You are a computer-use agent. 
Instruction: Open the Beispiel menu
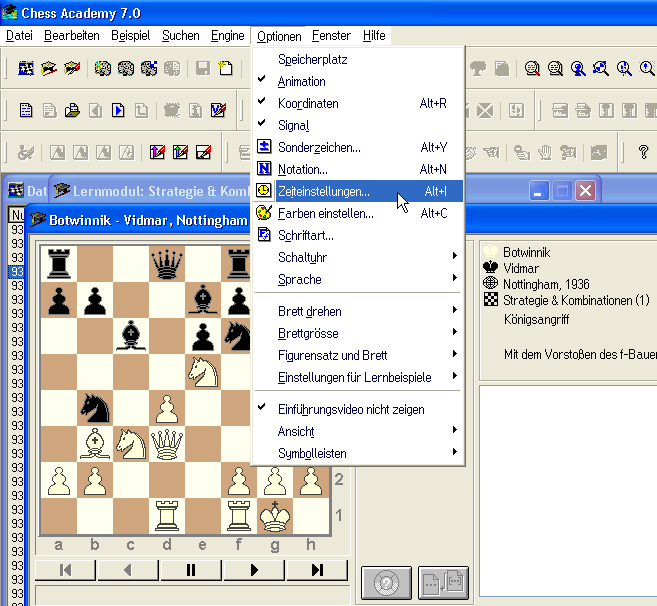(131, 36)
